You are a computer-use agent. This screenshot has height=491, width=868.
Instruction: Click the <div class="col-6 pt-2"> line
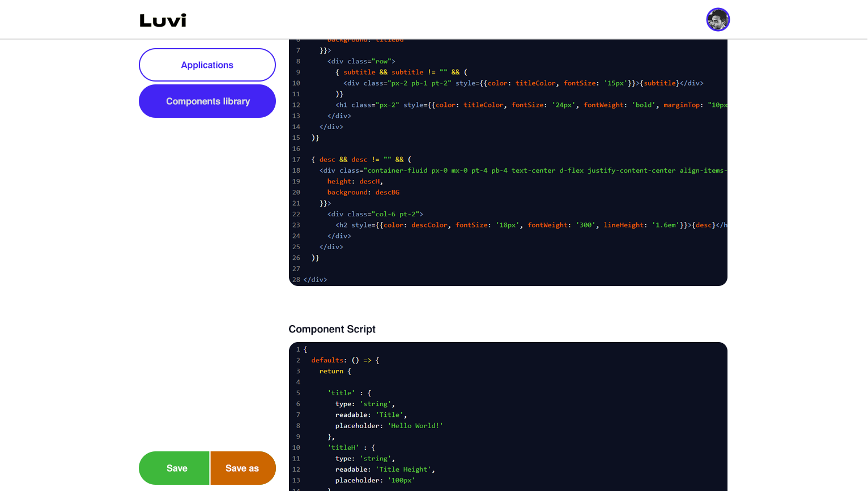click(x=375, y=214)
